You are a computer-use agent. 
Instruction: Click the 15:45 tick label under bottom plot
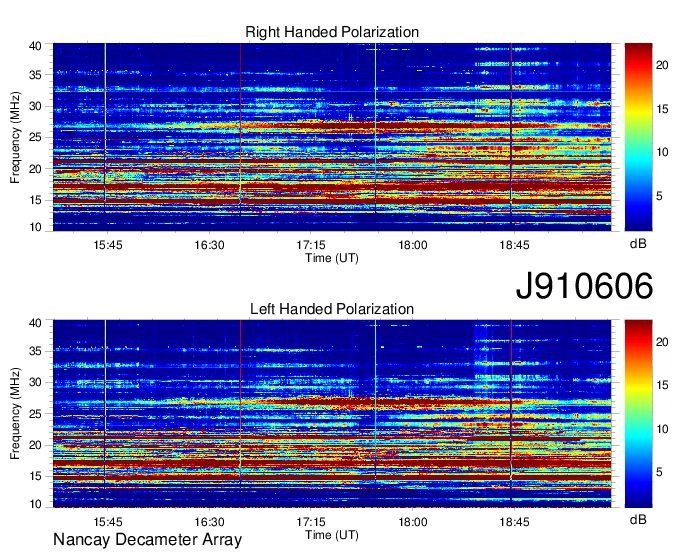click(x=108, y=522)
